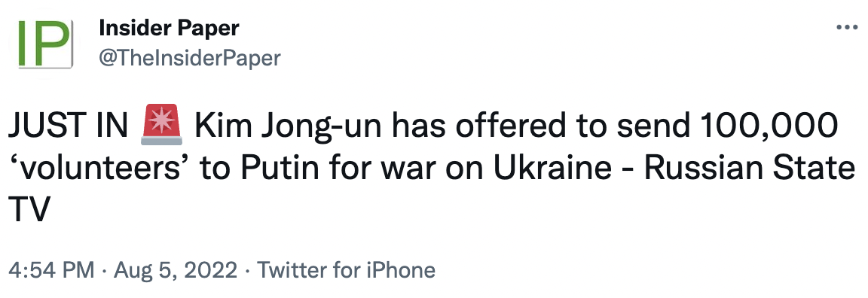This screenshot has height=298, width=868.
Task: Click the Aug 5, 2022 date
Action: [175, 270]
